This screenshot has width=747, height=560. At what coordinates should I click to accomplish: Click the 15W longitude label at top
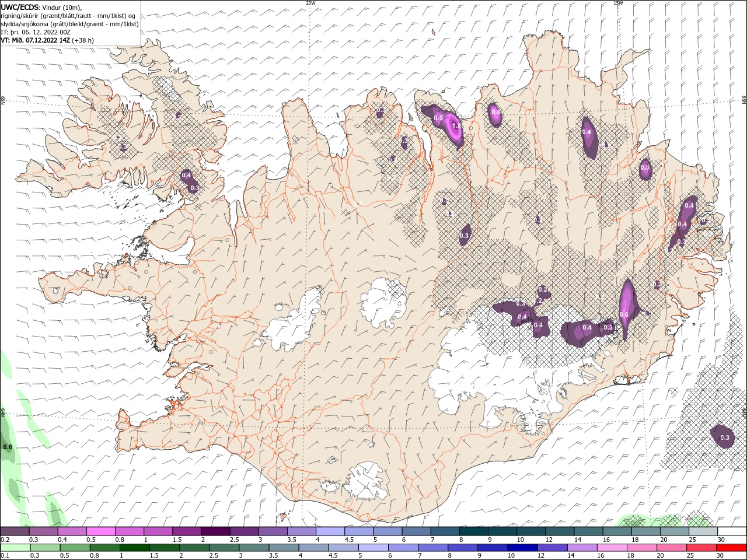pos(618,3)
